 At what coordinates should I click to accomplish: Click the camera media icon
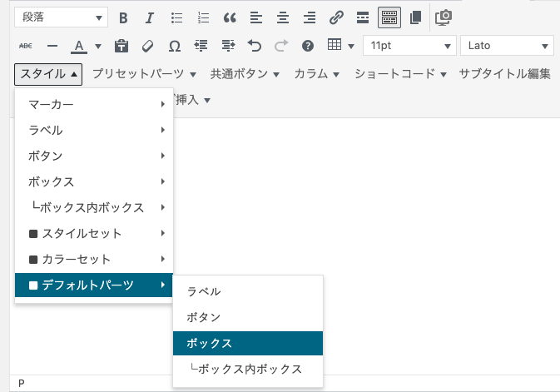(444, 17)
